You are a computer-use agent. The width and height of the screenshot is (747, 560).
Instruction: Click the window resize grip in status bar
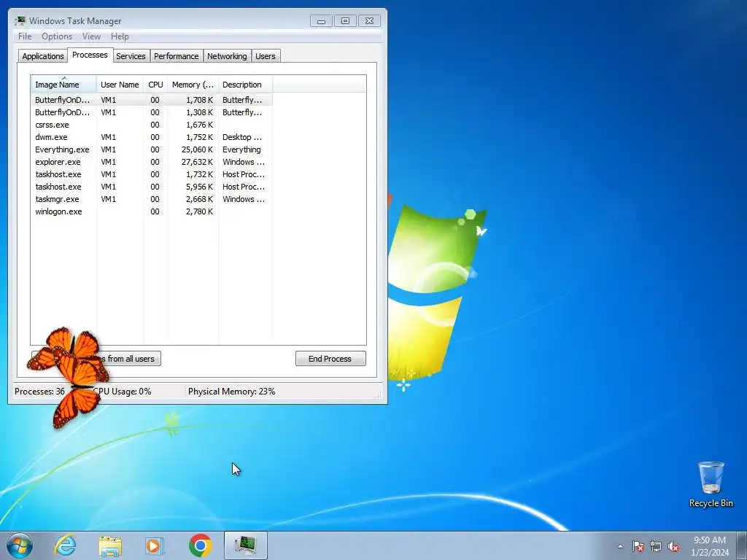[x=379, y=394]
